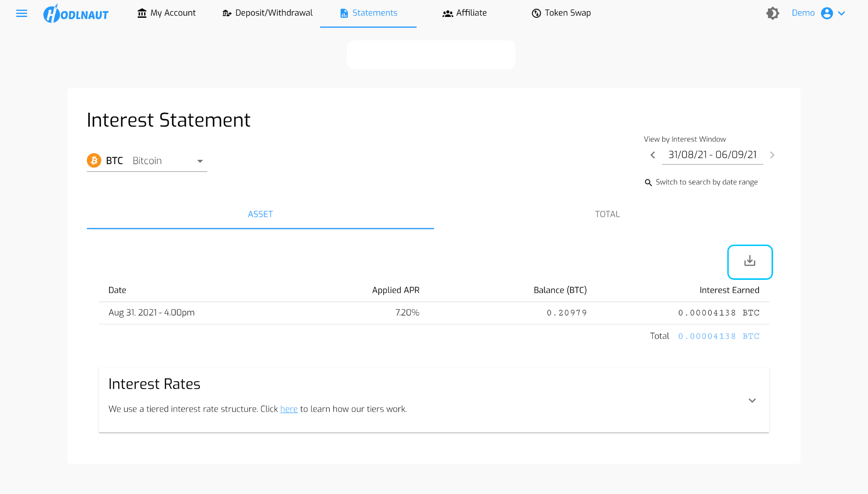This screenshot has width=868, height=494.
Task: Click the magnifier search icon
Action: click(648, 182)
